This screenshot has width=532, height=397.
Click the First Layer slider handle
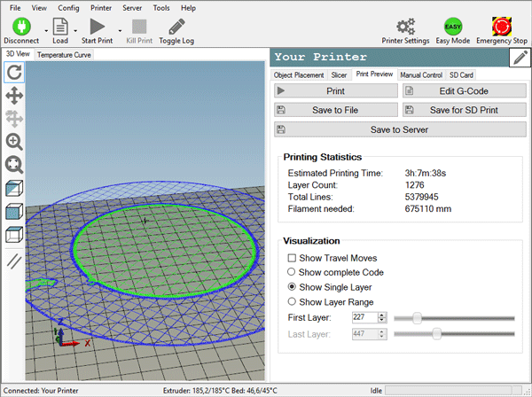417,318
